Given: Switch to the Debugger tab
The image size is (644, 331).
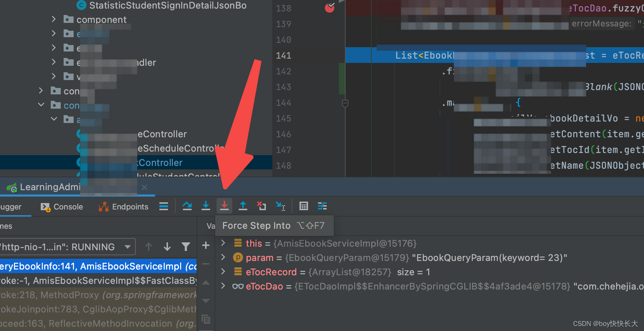Looking at the screenshot, I should (11, 207).
